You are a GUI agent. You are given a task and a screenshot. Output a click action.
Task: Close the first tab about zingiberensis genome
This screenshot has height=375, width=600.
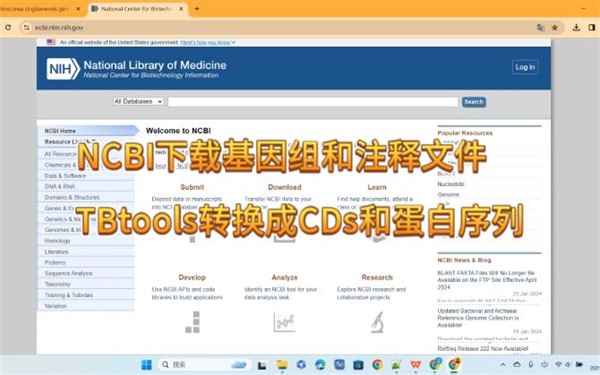click(78, 8)
